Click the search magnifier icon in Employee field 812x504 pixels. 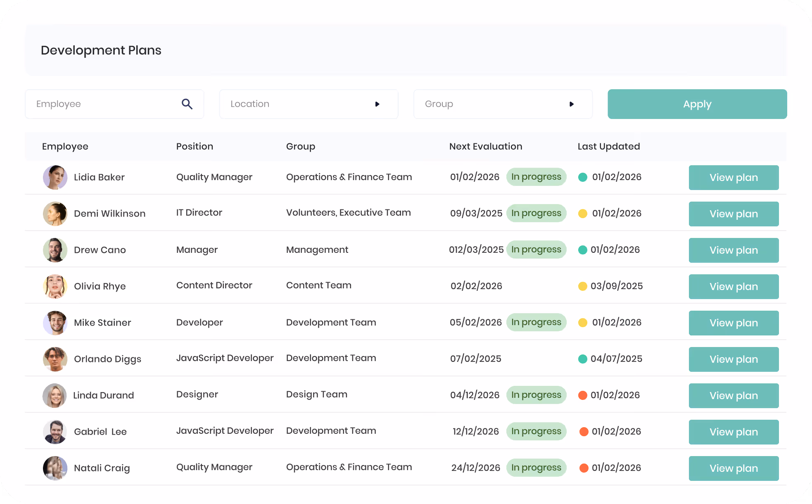coord(187,104)
